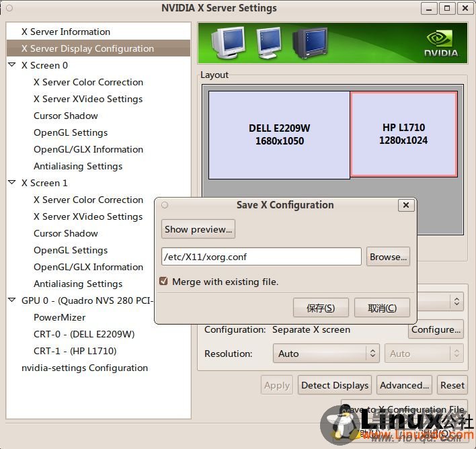Open X Server XVideo Settings under X Screen 0
476x449 pixels.
88,99
